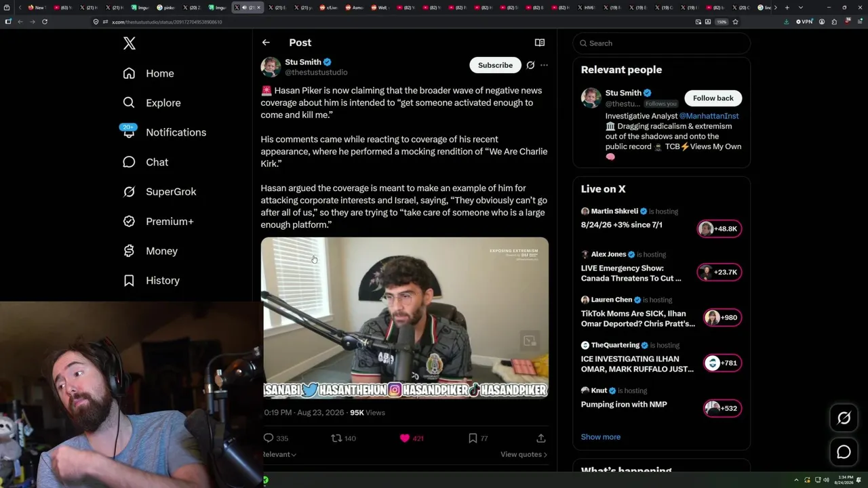
Task: Expand the tab list dropdown chevron
Action: click(801, 7)
